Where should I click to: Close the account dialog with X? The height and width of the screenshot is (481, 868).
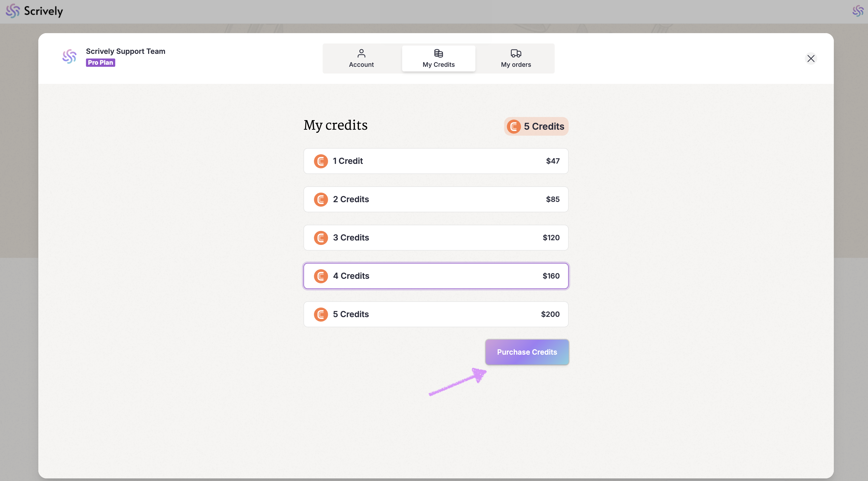click(x=811, y=59)
